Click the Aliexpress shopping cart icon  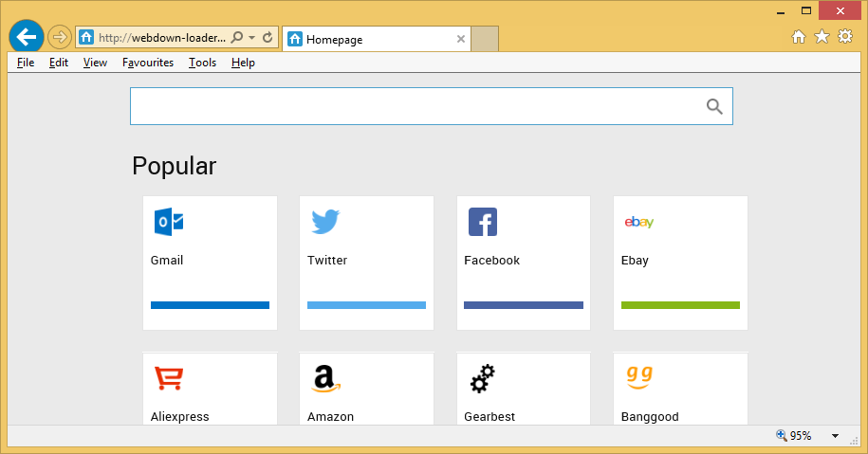pyautogui.click(x=169, y=378)
